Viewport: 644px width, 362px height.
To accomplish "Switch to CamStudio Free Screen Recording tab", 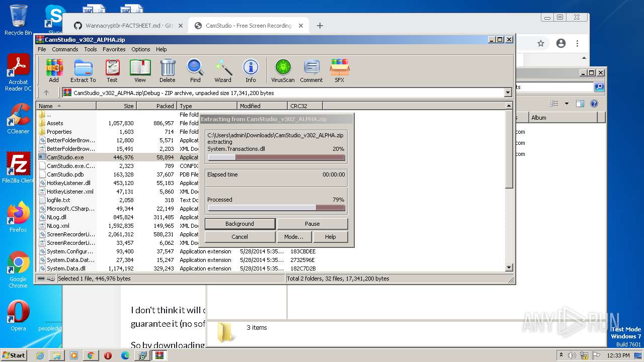I will coord(249,26).
